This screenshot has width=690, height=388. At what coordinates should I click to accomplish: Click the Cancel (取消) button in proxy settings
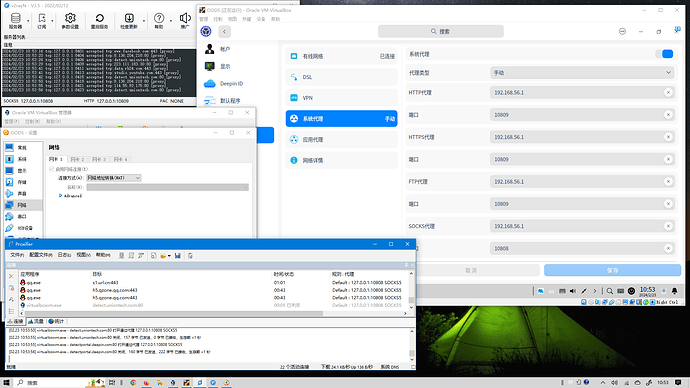[x=471, y=270]
